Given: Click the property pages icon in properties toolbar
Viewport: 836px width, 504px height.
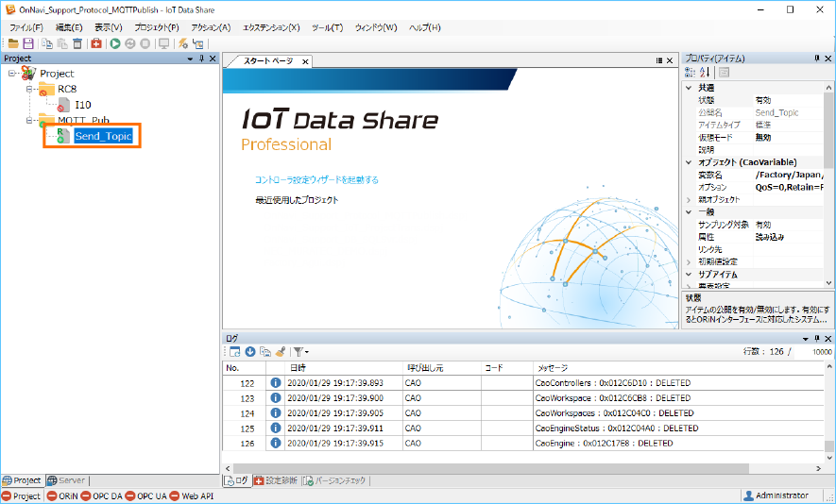Looking at the screenshot, I should pos(724,73).
